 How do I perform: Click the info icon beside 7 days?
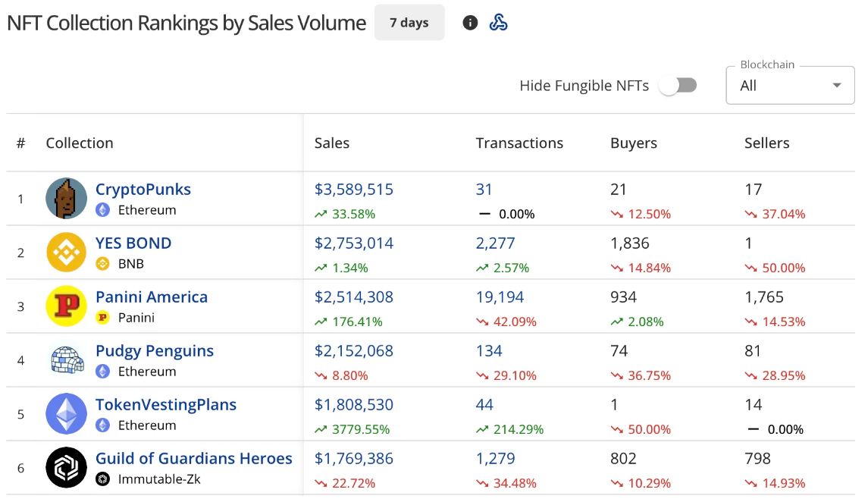point(470,23)
